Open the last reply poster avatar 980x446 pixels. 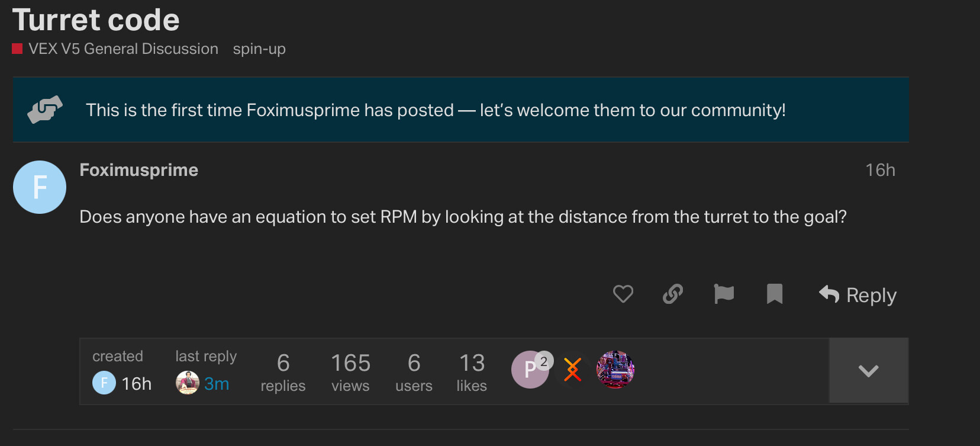188,383
